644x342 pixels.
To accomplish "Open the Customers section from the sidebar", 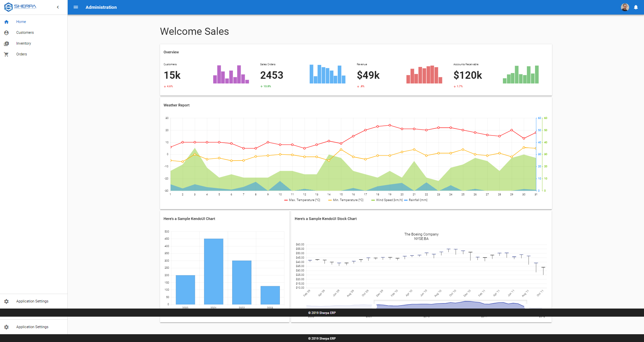I will (x=25, y=32).
